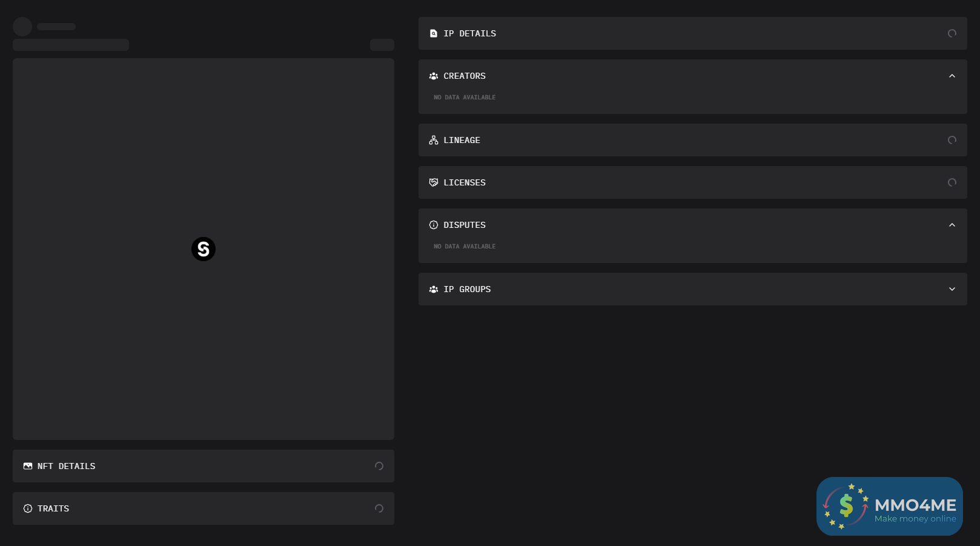Viewport: 980px width, 546px height.
Task: Click the Story logo in image placeholder
Action: (x=204, y=249)
